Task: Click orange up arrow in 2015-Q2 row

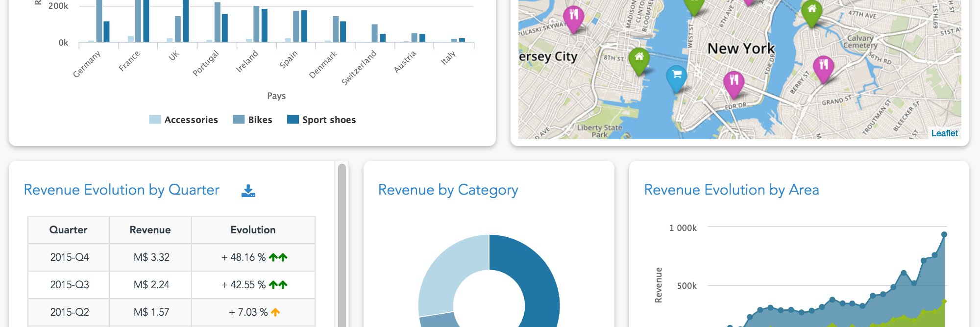Action: [275, 312]
